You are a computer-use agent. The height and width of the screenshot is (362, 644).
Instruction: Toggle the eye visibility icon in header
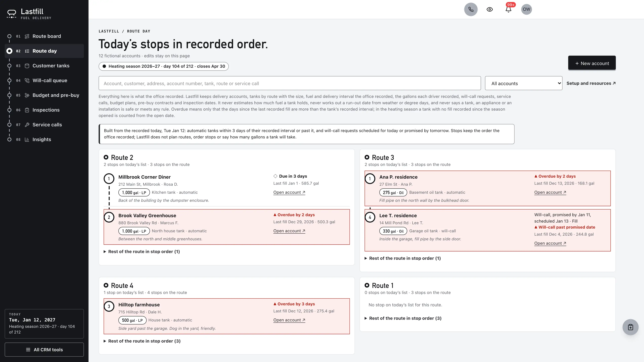pyautogui.click(x=490, y=9)
